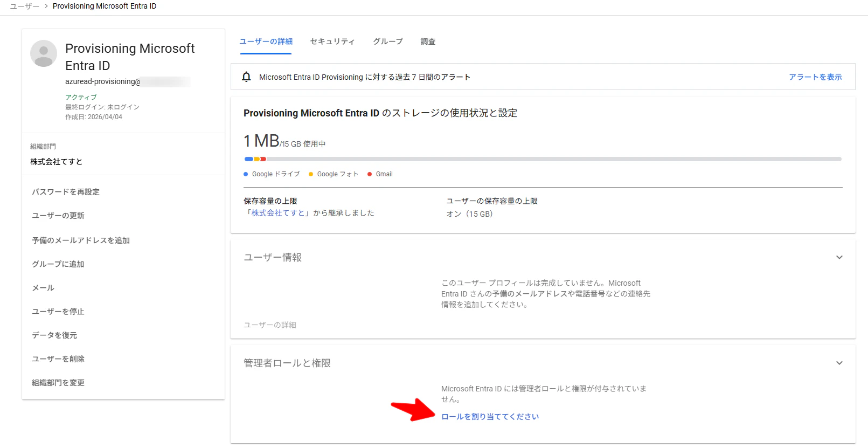Click the 株式会社てすと organization unit name
The height and width of the screenshot is (448, 868).
pos(56,162)
